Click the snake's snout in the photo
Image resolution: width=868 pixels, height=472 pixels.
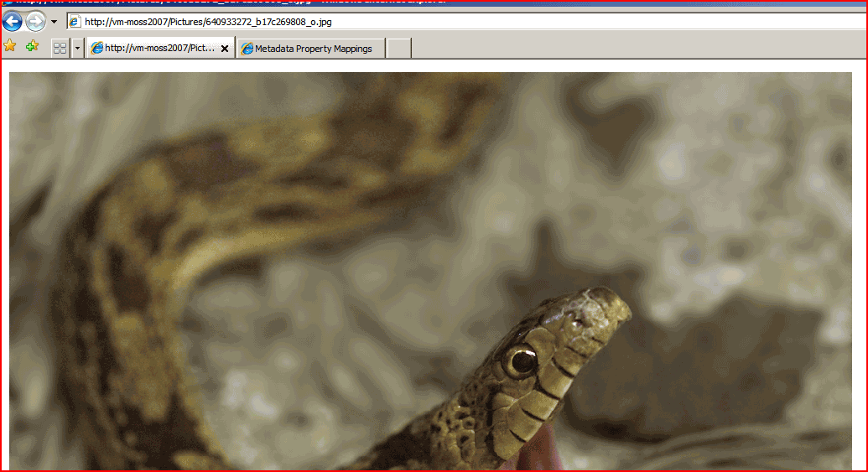(x=608, y=306)
